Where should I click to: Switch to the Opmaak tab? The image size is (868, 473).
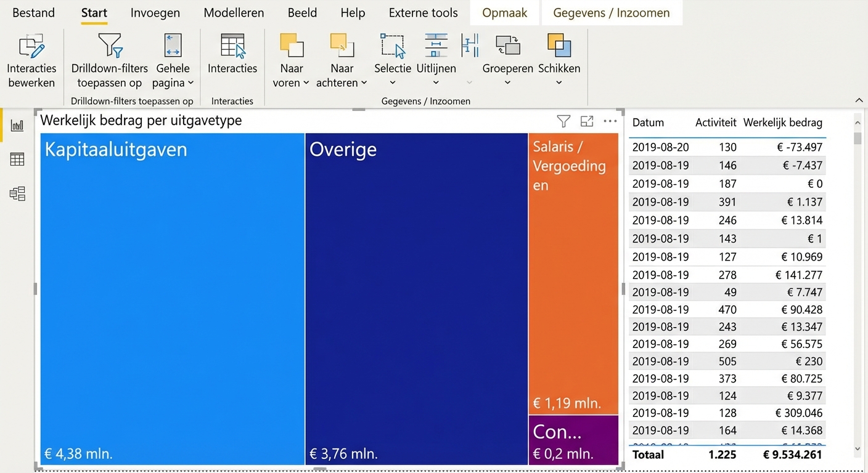click(x=504, y=13)
